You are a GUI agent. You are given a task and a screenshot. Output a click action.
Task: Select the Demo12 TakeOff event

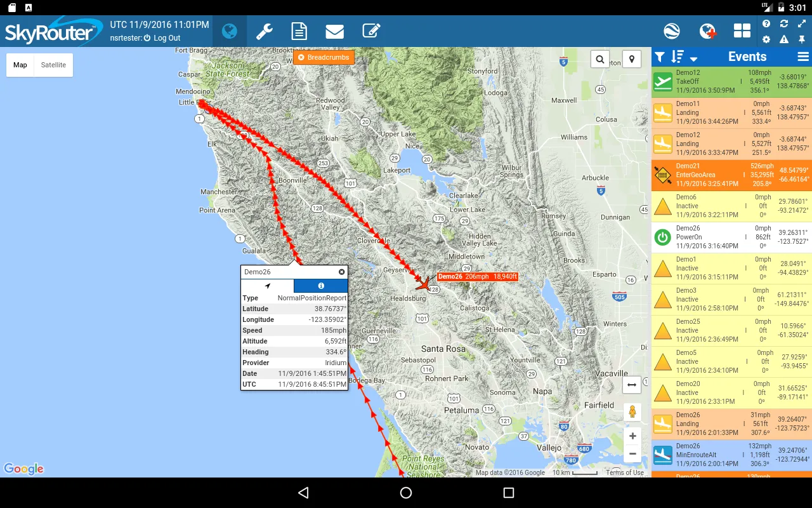point(731,82)
